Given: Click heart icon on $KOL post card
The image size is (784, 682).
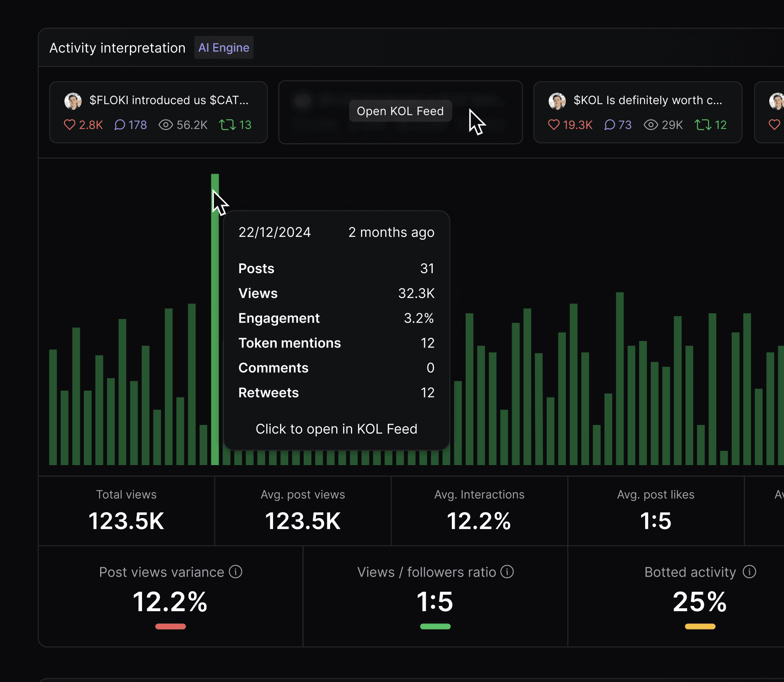Looking at the screenshot, I should coord(554,125).
